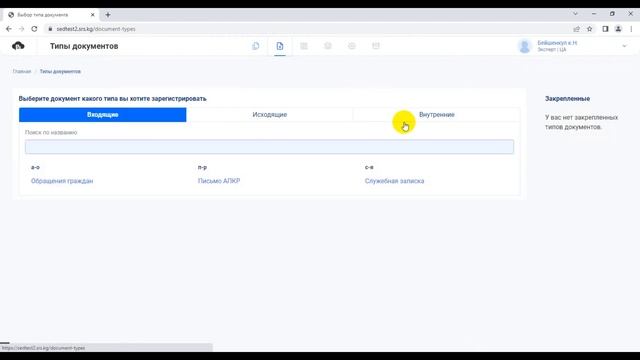Click the address bar URL
This screenshot has height=360, width=640.
tap(96, 29)
